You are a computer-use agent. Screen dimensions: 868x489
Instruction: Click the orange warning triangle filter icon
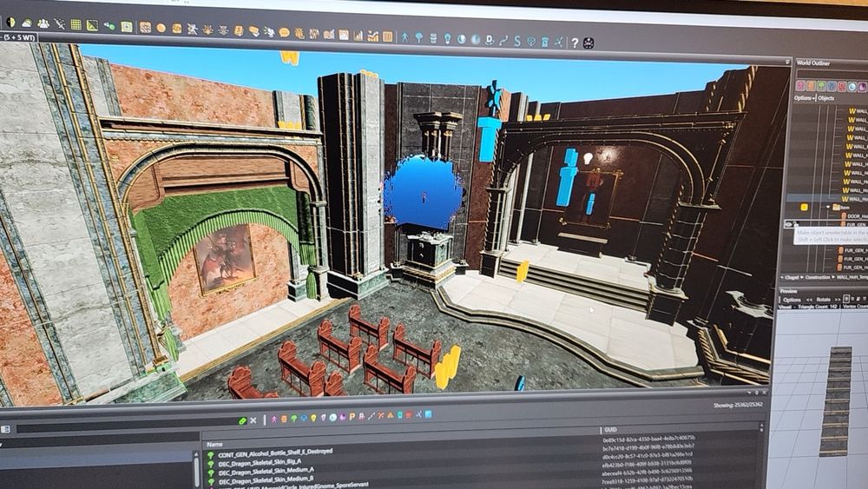pos(391,415)
